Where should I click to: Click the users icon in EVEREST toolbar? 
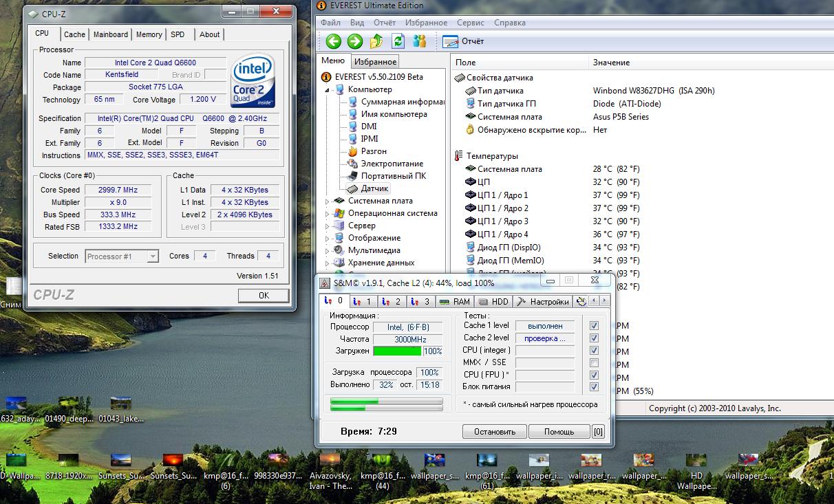coord(419,41)
